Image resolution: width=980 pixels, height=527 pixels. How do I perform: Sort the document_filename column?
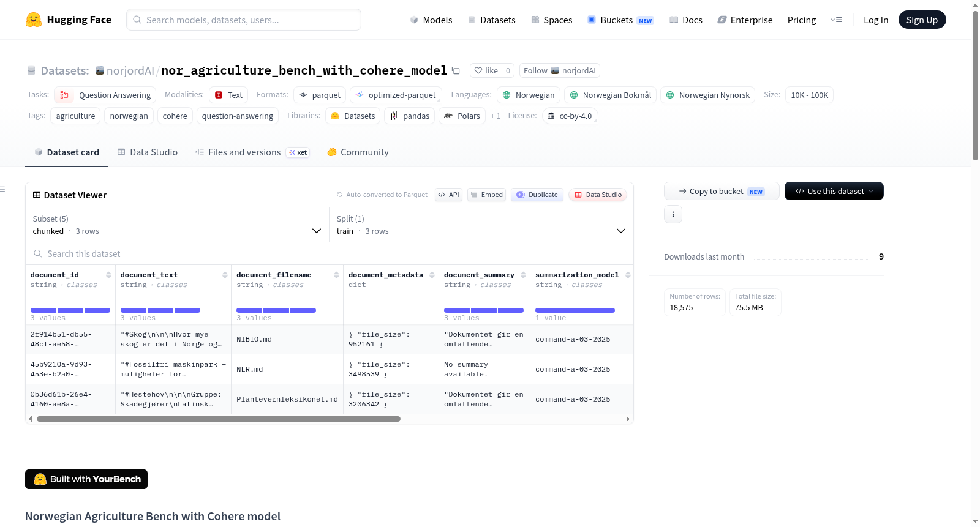point(336,275)
